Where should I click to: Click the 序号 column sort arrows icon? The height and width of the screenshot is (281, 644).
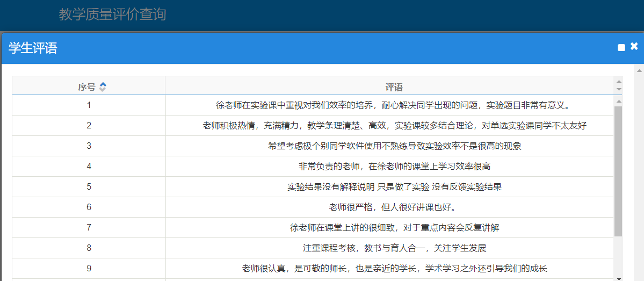pyautogui.click(x=103, y=87)
